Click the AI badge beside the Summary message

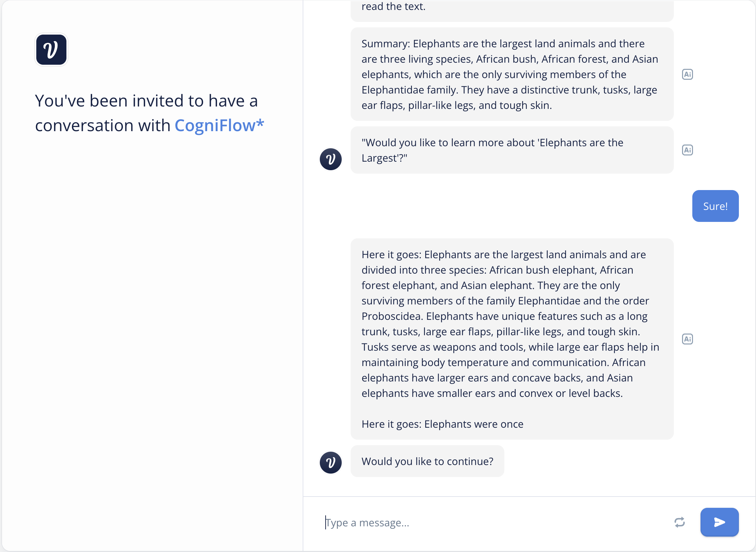pyautogui.click(x=687, y=74)
